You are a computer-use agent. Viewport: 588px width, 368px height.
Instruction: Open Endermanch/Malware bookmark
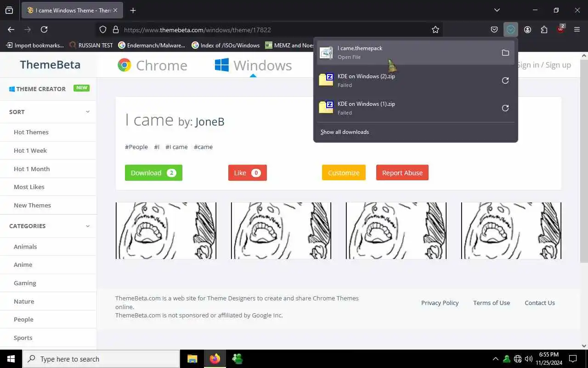pyautogui.click(x=152, y=45)
